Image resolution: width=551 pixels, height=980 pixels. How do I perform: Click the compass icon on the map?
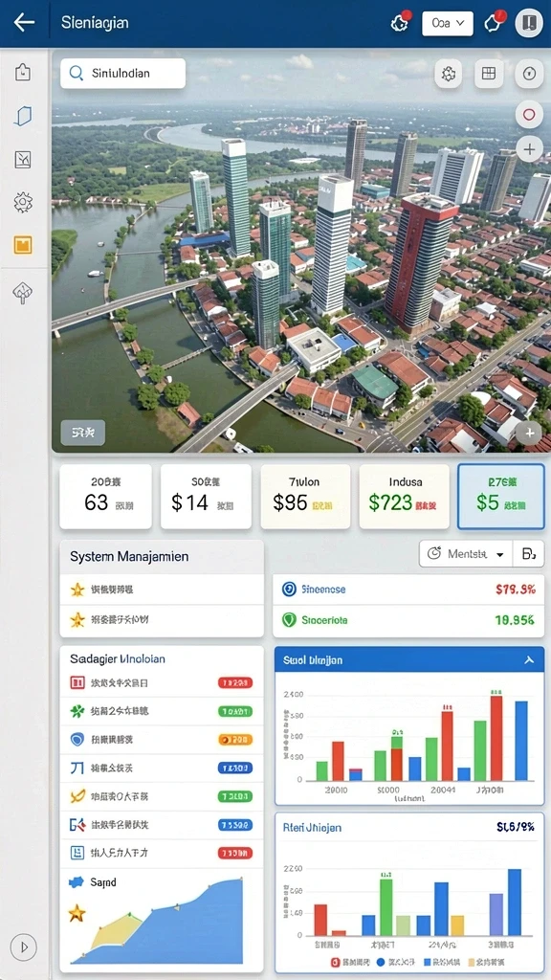click(529, 74)
